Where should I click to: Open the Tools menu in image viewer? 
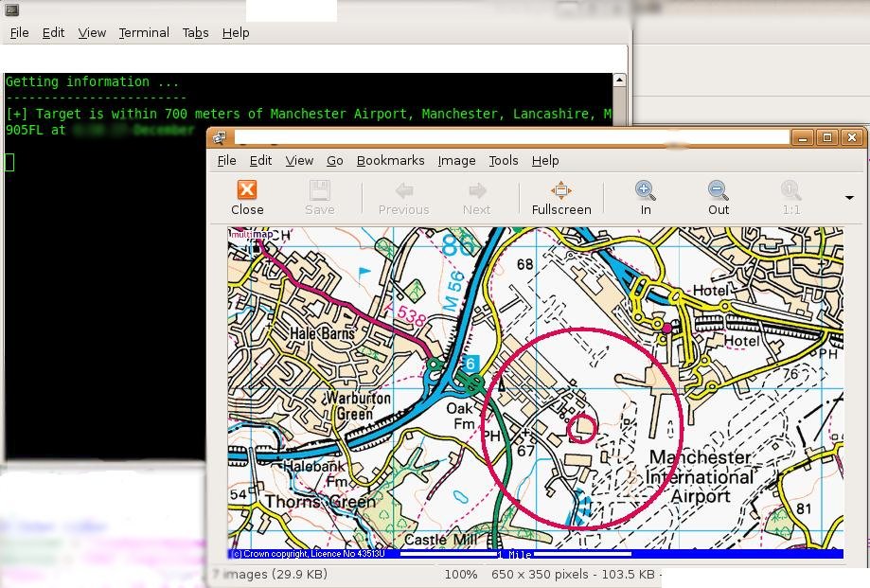pyautogui.click(x=504, y=160)
